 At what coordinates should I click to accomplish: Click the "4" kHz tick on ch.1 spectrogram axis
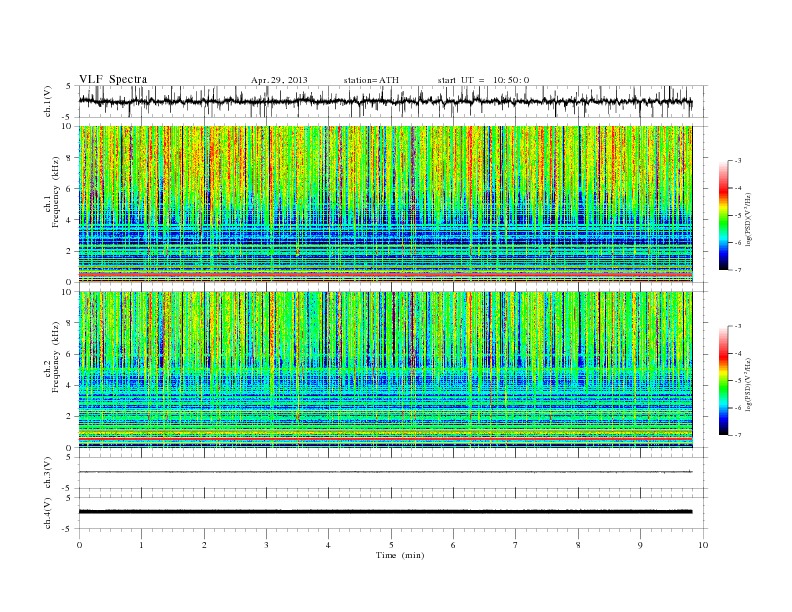point(69,220)
